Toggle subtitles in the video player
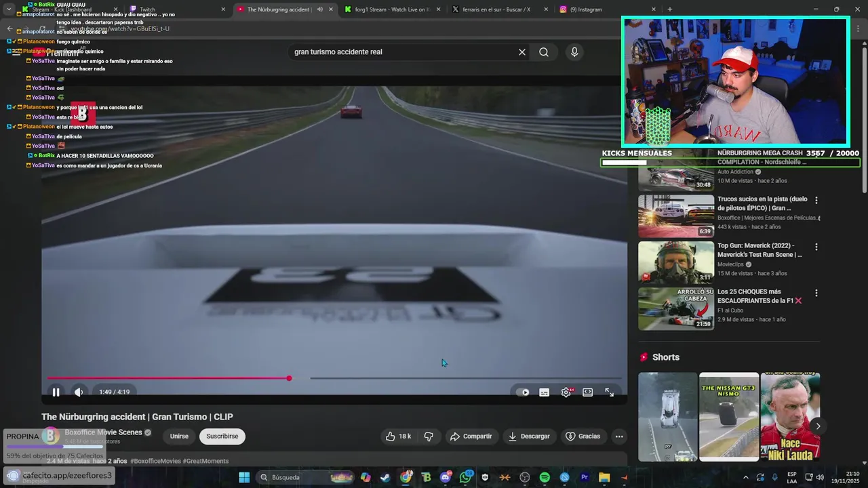This screenshot has height=488, width=868. [544, 392]
